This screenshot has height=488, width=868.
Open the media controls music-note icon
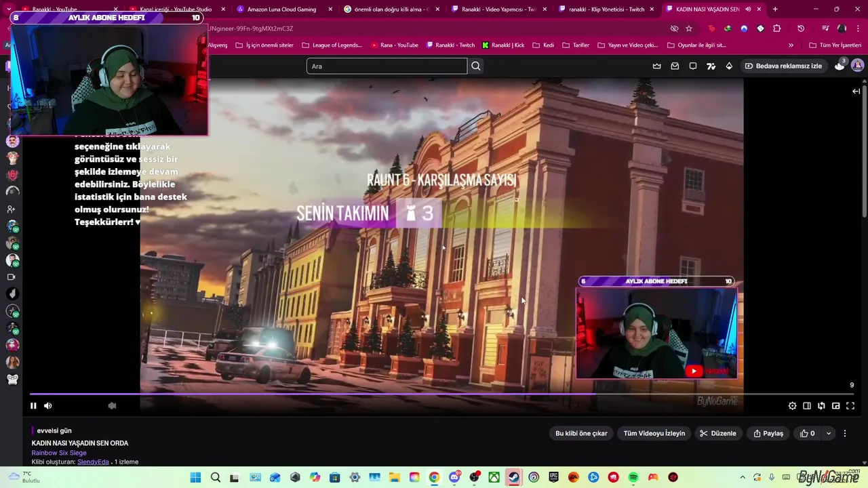pos(825,28)
